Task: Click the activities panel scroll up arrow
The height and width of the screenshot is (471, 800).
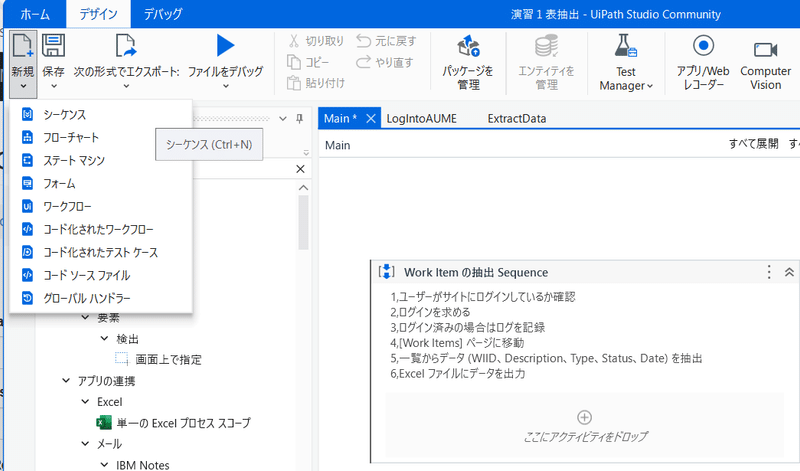Action: [x=303, y=188]
